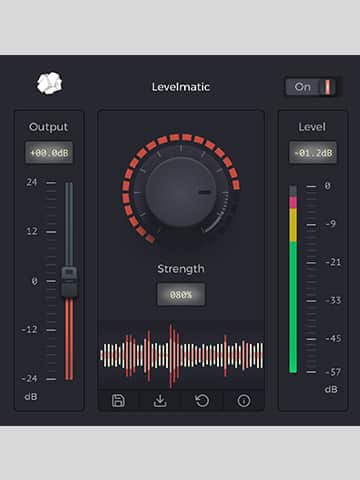Toggle the On power switch
Viewport: 360px width, 480px height.
(x=311, y=87)
